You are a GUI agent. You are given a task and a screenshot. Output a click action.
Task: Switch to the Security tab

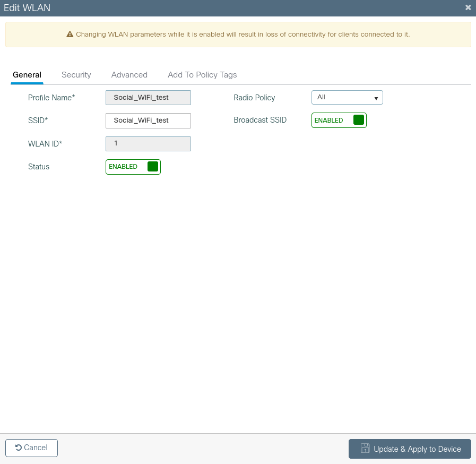pos(76,75)
